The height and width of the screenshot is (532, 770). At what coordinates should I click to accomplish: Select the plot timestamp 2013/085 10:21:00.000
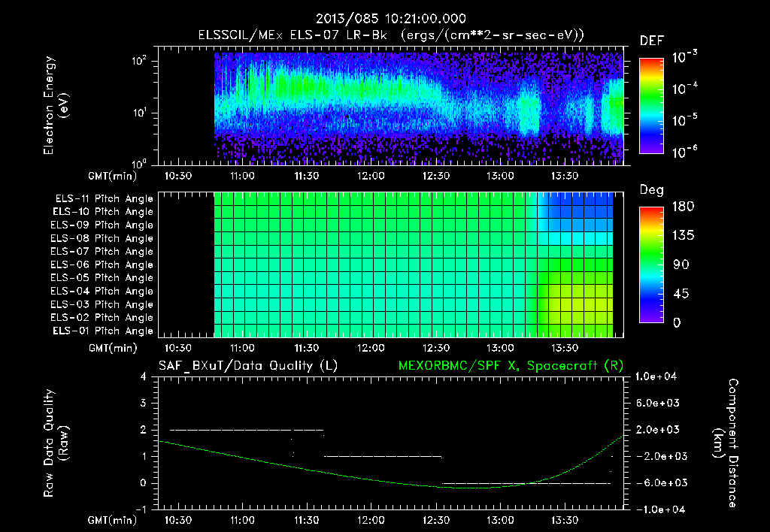(x=390, y=19)
